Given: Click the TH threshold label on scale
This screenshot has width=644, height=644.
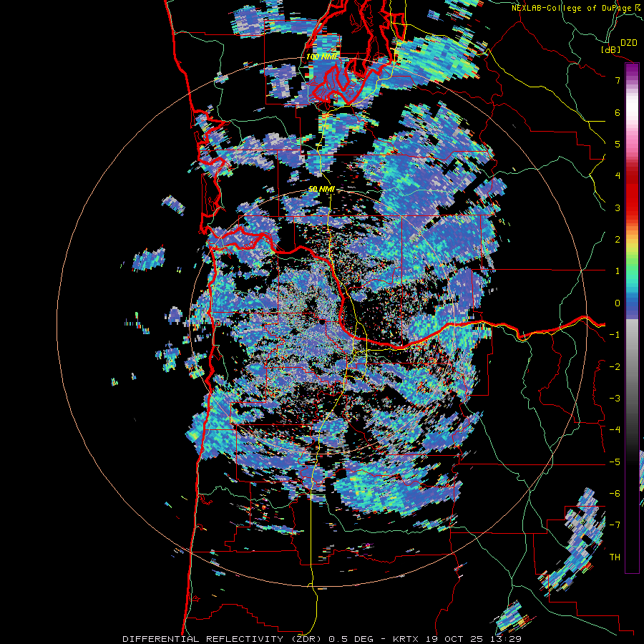Looking at the screenshot, I should [x=615, y=557].
